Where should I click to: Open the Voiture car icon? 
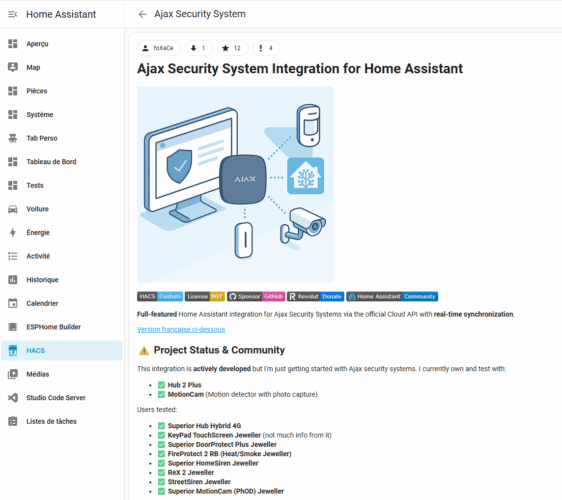pyautogui.click(x=13, y=209)
